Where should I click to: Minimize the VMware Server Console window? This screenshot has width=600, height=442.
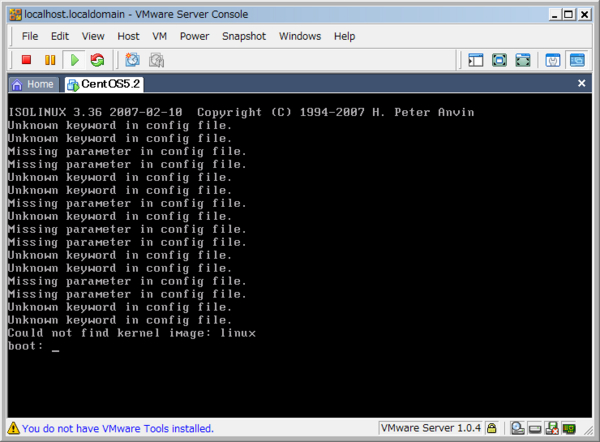[554, 15]
